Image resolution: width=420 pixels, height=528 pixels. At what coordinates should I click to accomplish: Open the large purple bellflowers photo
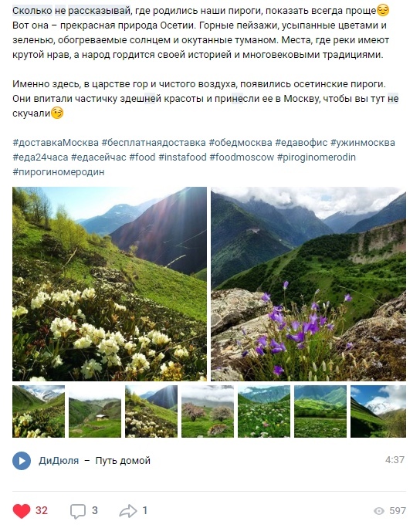(x=308, y=284)
